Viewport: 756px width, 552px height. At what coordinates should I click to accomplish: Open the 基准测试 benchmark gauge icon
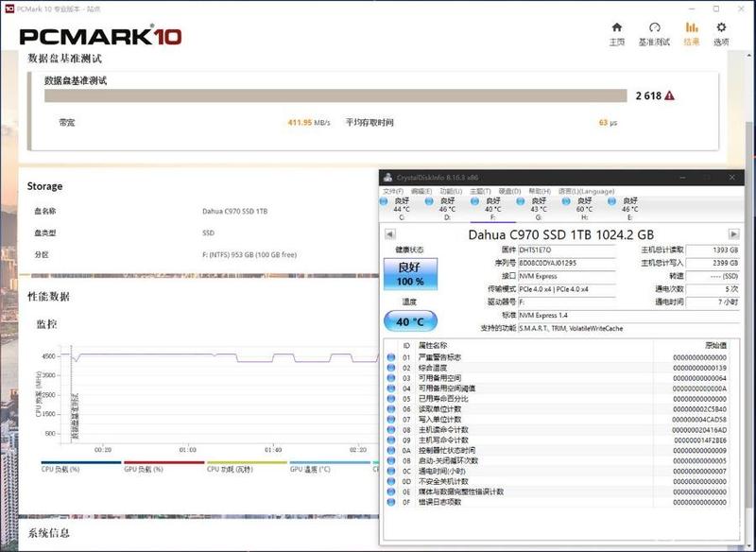tap(654, 27)
